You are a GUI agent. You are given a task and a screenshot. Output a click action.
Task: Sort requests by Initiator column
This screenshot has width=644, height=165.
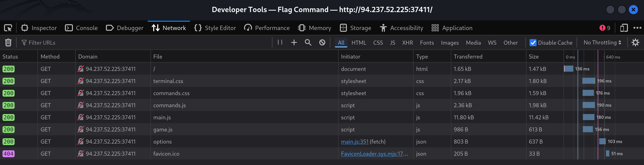point(376,57)
